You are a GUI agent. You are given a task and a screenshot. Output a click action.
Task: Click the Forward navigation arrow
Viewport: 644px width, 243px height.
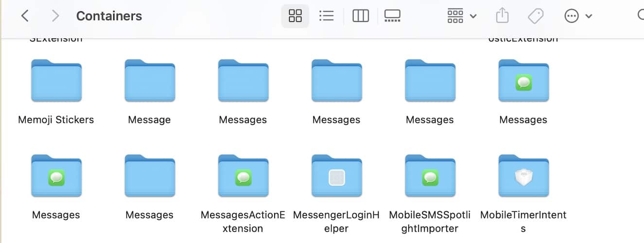(x=55, y=16)
